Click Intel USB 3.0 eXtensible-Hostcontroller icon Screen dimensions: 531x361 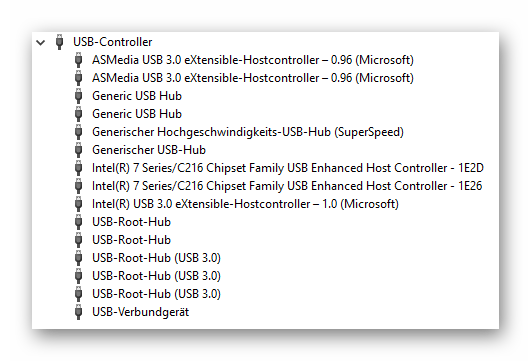tap(79, 204)
